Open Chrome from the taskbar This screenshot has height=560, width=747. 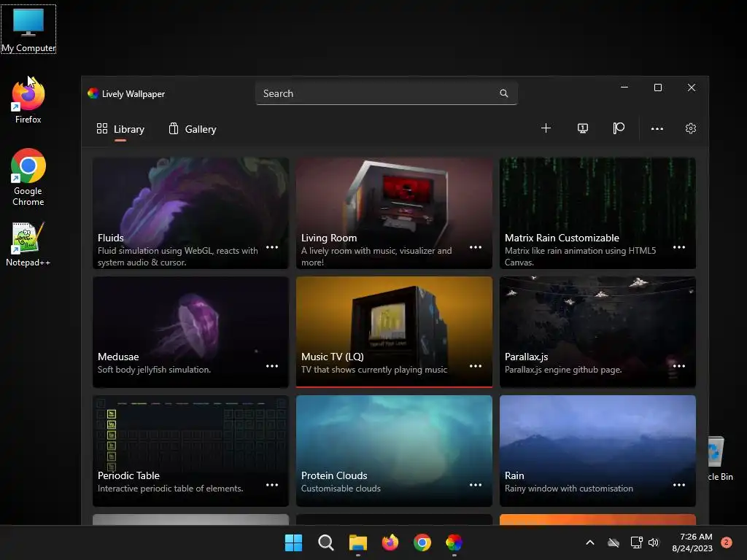pyautogui.click(x=422, y=542)
